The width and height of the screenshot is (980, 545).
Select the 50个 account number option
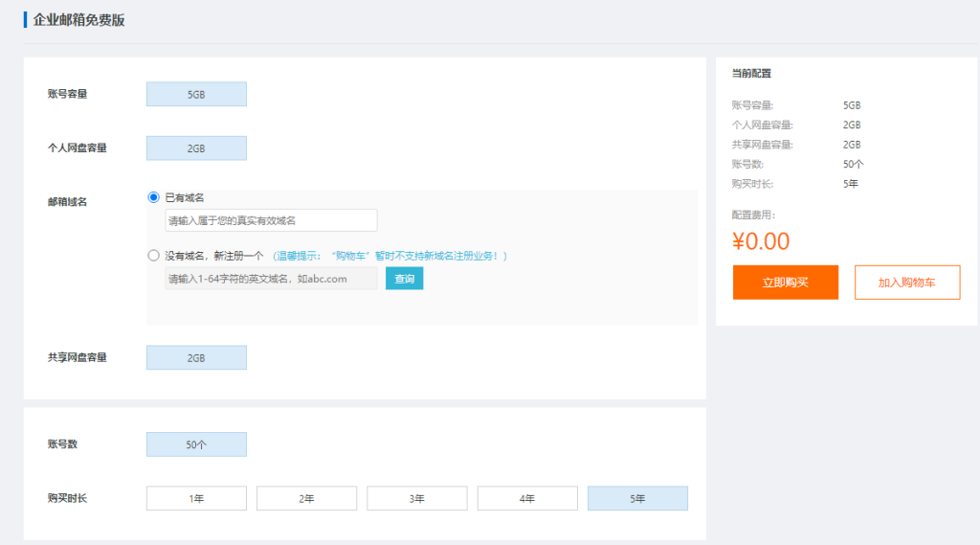pos(196,444)
